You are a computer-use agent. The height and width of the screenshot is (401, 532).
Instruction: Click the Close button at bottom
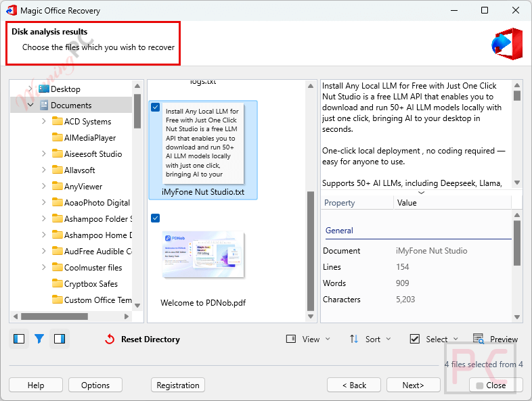click(x=495, y=385)
